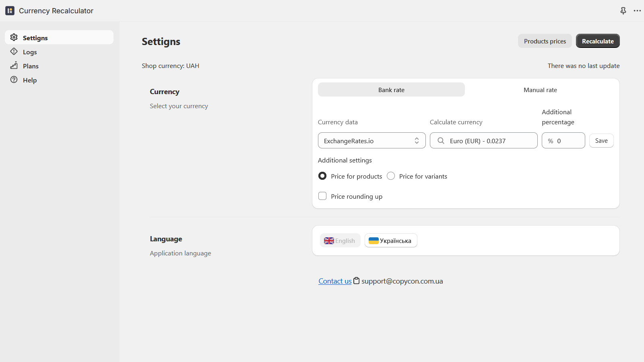Switch language to Українська
This screenshot has height=362, width=644.
coord(391,241)
